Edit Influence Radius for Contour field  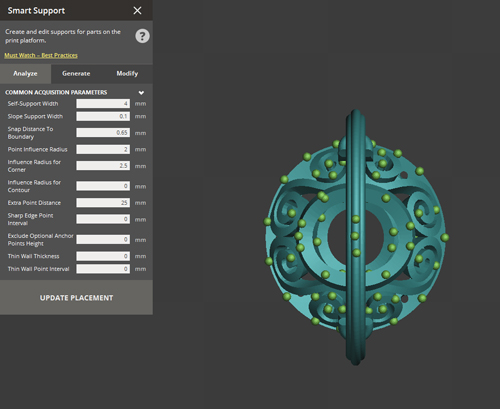(103, 186)
